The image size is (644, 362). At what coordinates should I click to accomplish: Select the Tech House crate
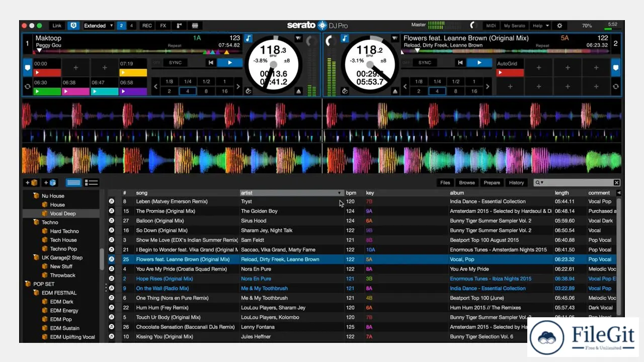pos(63,240)
